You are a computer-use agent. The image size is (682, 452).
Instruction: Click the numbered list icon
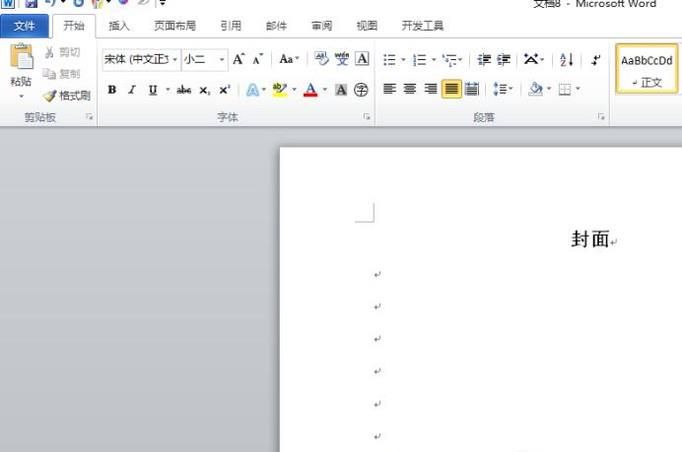pyautogui.click(x=420, y=60)
